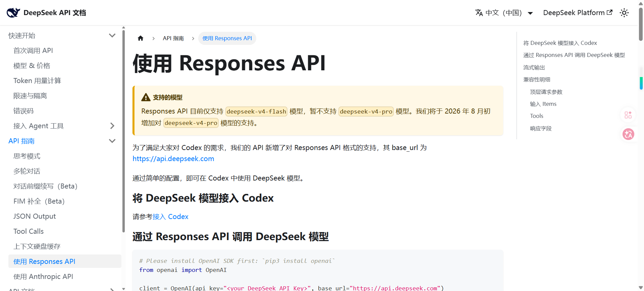Open 上下文硬盘缓存 page

(x=37, y=246)
